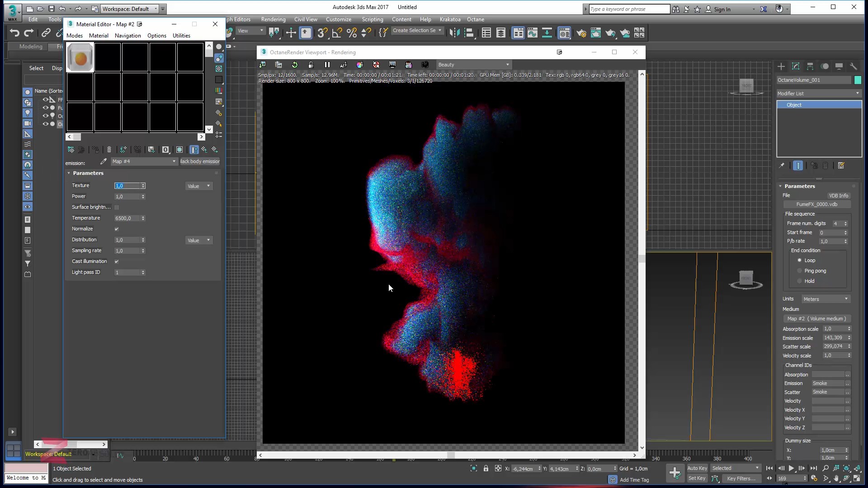The width and height of the screenshot is (868, 488).
Task: Select the orange material sample slot thumbnail
Action: 80,57
